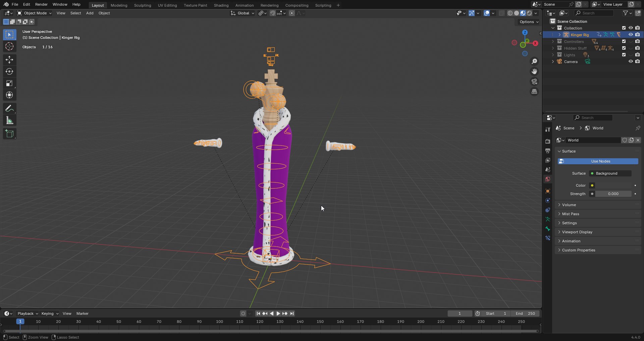Uncheck the Controllers collection checkbox

tap(624, 42)
